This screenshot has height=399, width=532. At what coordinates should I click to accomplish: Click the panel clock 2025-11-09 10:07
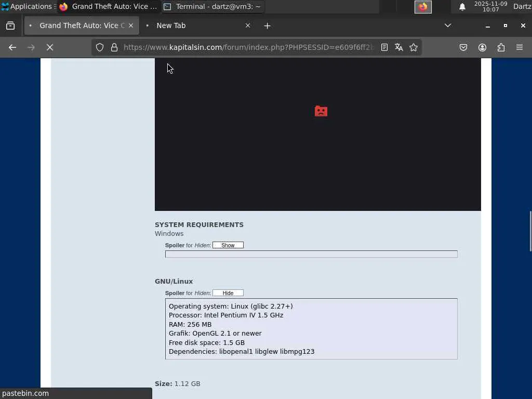point(490,6)
